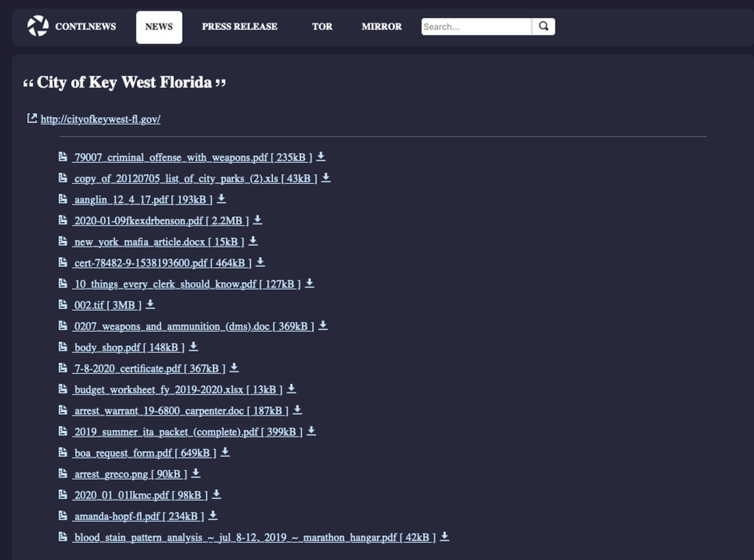This screenshot has height=560, width=754.
Task: Click the search magnifier button
Action: pyautogui.click(x=543, y=26)
